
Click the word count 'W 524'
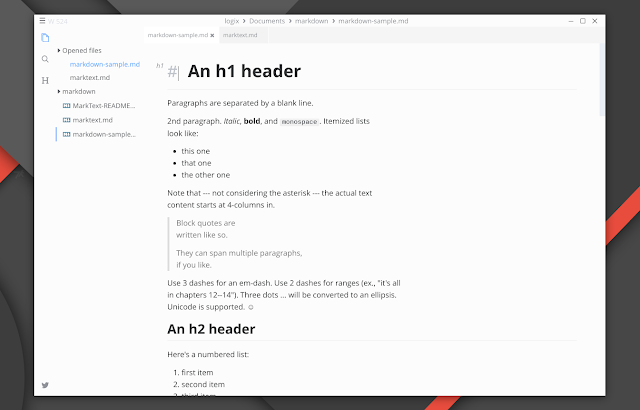[x=58, y=21]
